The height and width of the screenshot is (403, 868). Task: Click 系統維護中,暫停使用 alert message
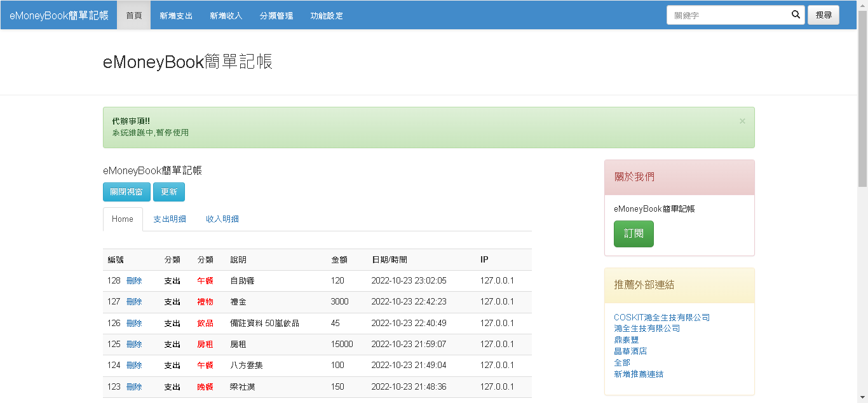click(150, 133)
